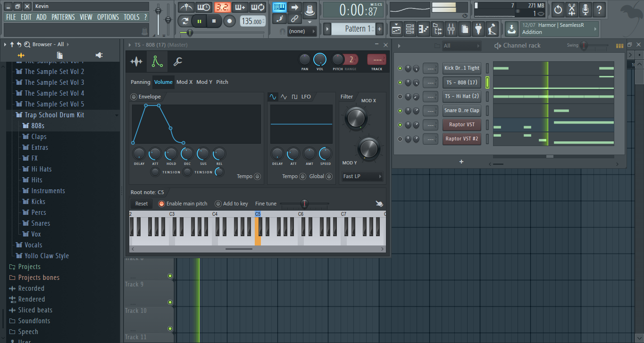
Task: Open the Pattern 1 selector arrow menu
Action: click(x=327, y=29)
